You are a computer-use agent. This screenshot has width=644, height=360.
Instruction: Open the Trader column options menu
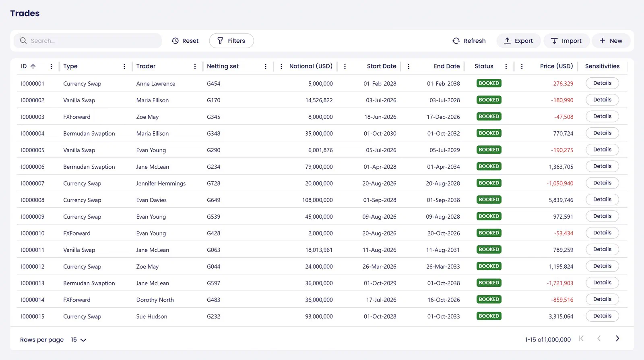(195, 66)
